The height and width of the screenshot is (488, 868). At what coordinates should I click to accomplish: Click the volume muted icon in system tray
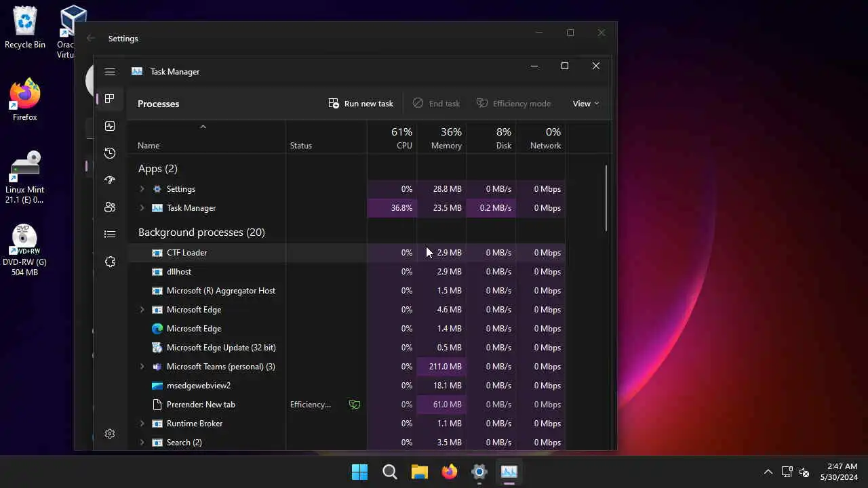[804, 472]
